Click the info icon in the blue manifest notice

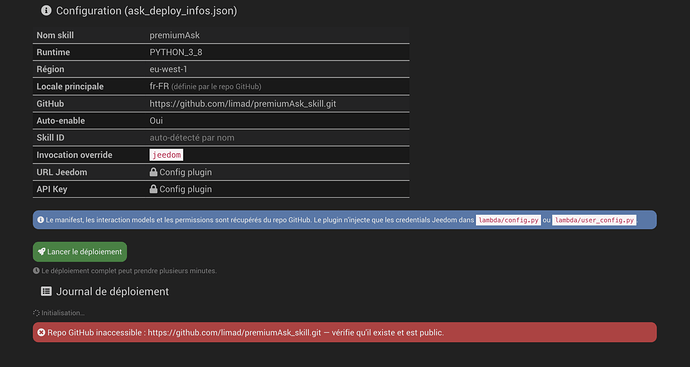pos(40,220)
